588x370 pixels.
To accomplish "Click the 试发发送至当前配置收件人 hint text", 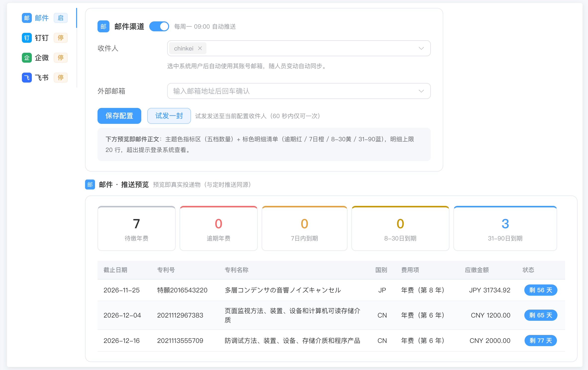I will [258, 116].
